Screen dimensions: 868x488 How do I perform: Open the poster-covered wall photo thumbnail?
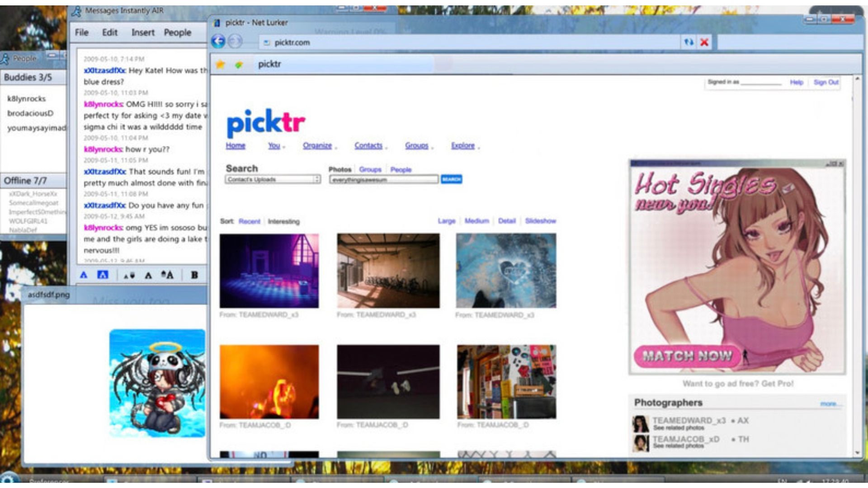point(506,382)
